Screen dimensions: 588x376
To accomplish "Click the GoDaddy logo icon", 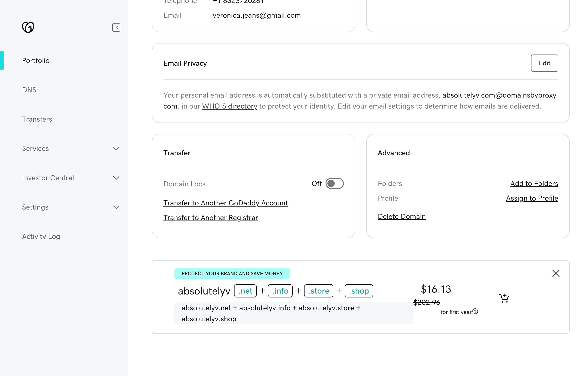I will [x=28, y=27].
